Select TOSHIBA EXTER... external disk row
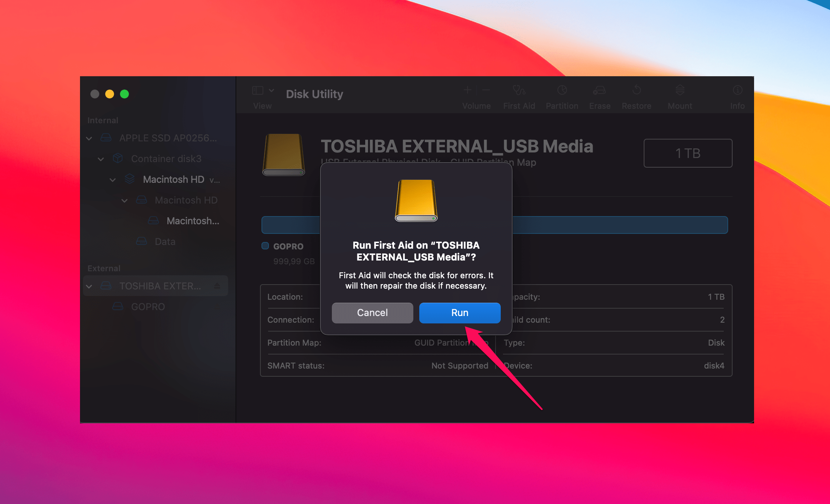The image size is (830, 504). (x=156, y=286)
